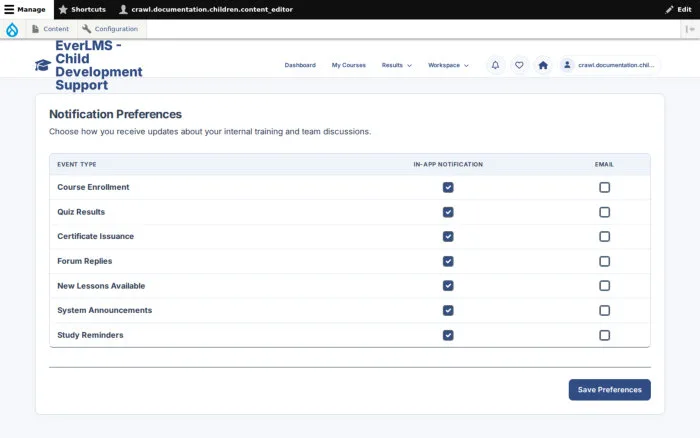This screenshot has width=700, height=438.
Task: Open the Manage admin menu
Action: coord(25,9)
